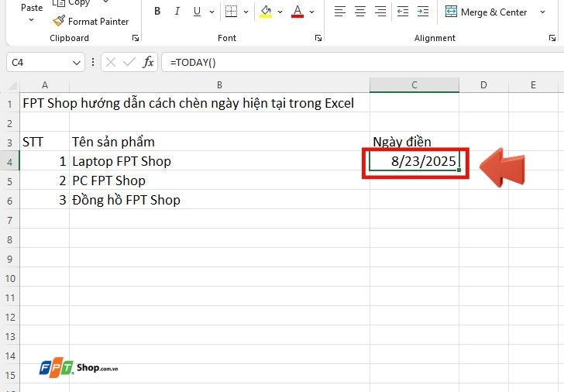
Task: Expand the Borders dropdown arrow
Action: coord(246,12)
